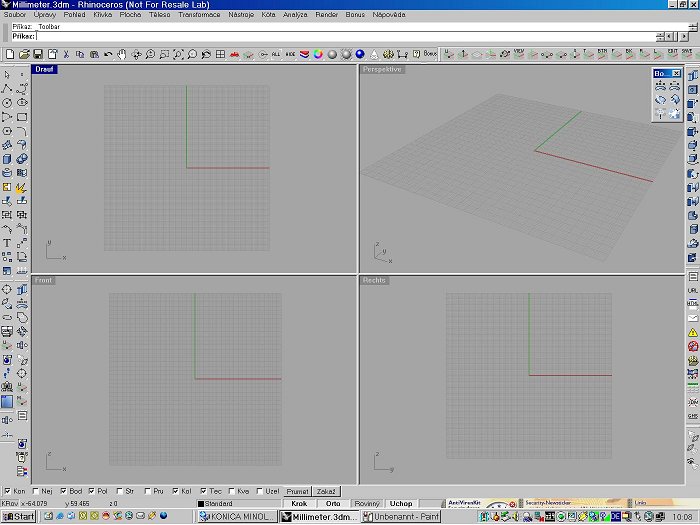Toggle the Str osnap checkbox

[119, 491]
